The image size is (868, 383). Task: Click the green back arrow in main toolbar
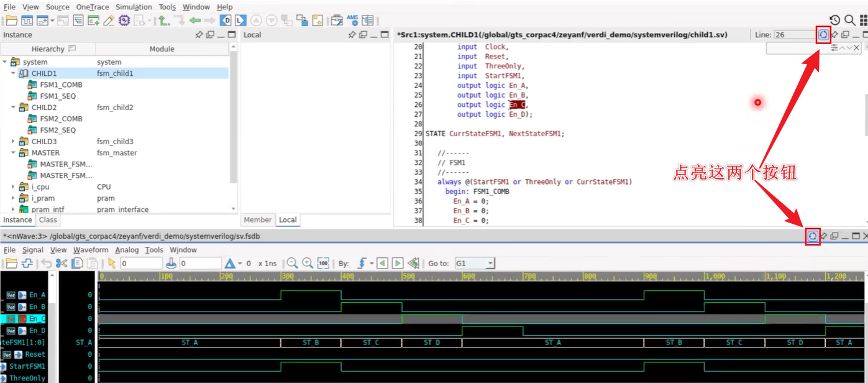point(195,21)
